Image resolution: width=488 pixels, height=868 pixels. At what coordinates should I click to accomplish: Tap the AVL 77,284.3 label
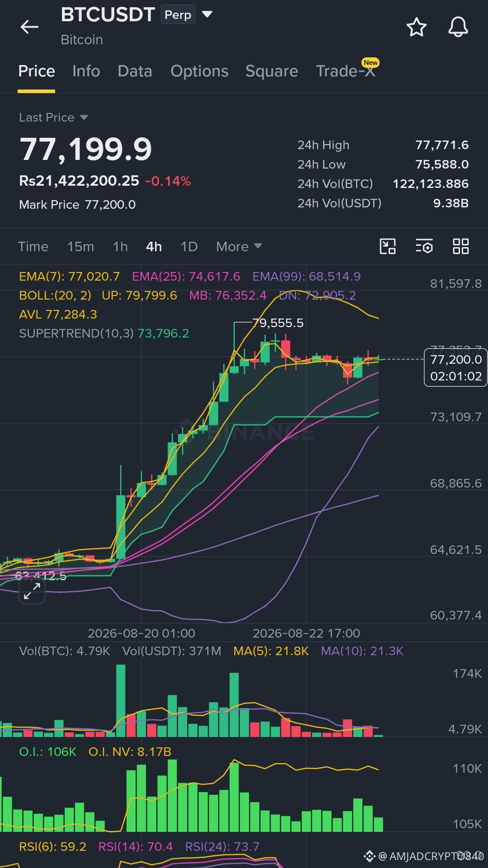pos(58,314)
